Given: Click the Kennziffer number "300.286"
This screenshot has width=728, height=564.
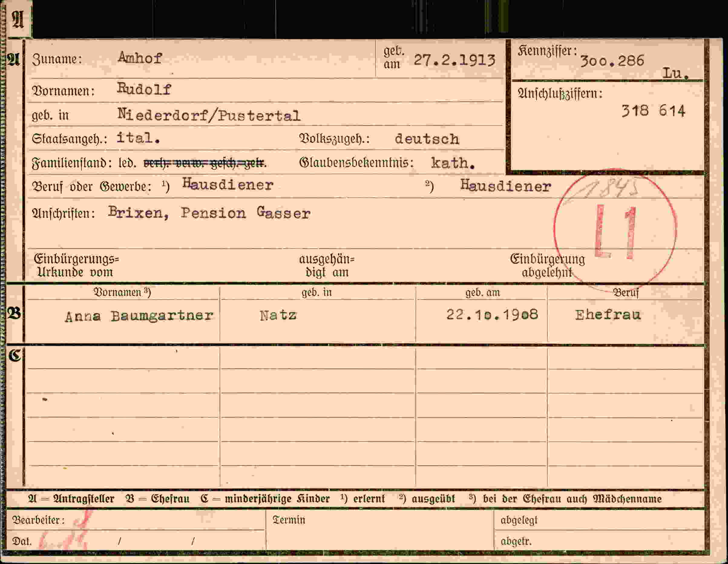Looking at the screenshot, I should tap(612, 61).
